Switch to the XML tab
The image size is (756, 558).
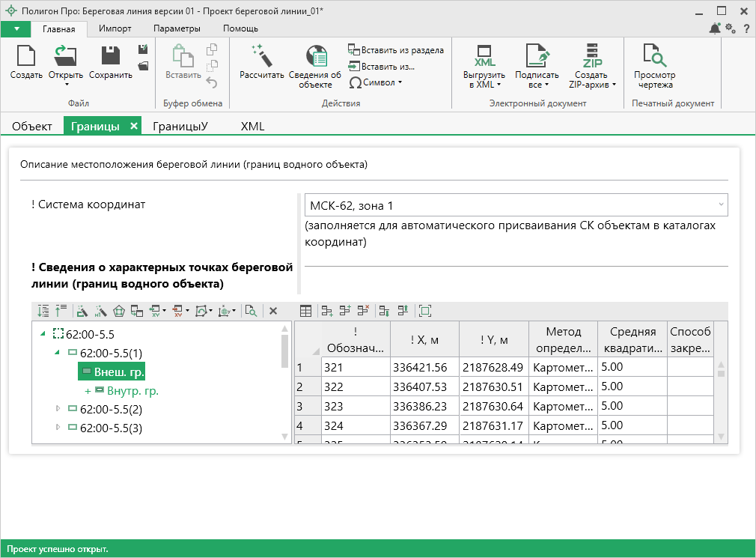252,127
